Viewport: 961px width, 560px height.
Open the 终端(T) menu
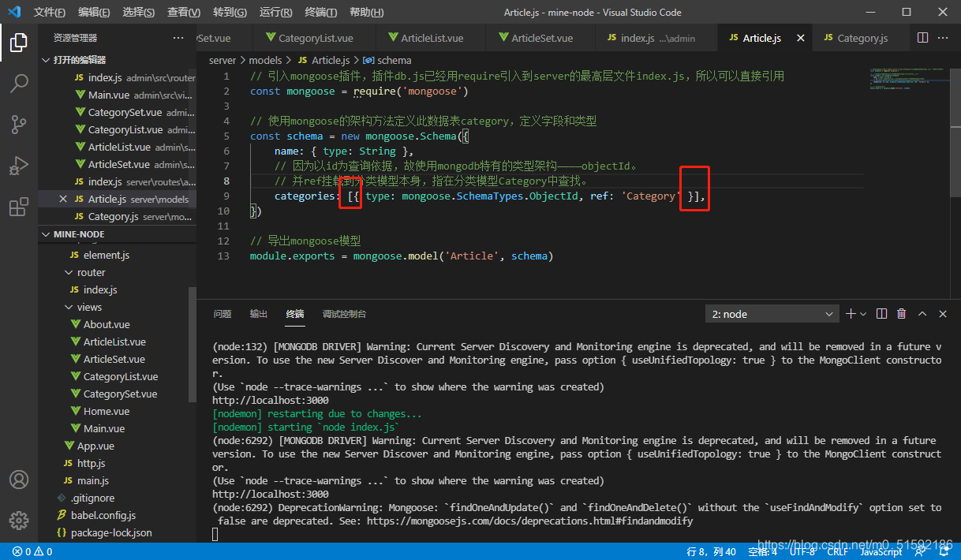pos(320,13)
